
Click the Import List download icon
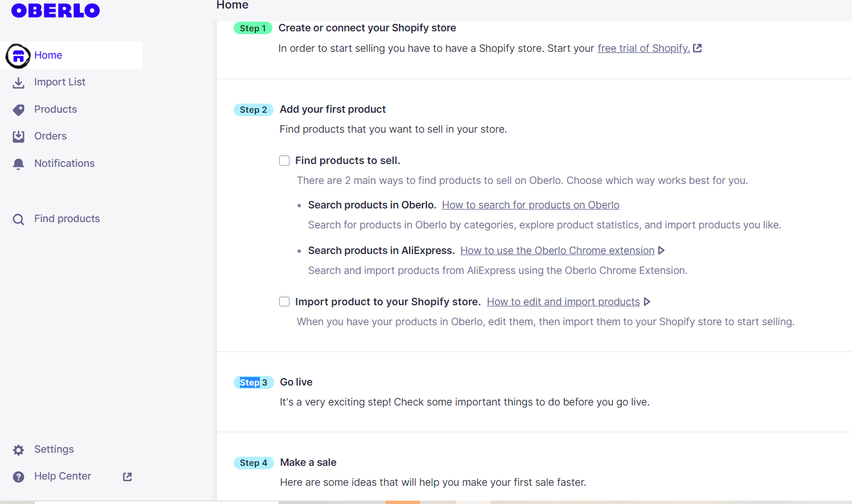point(19,83)
